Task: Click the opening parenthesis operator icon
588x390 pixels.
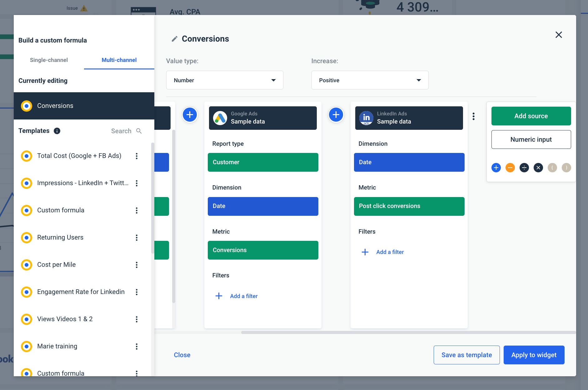Action: [552, 168]
